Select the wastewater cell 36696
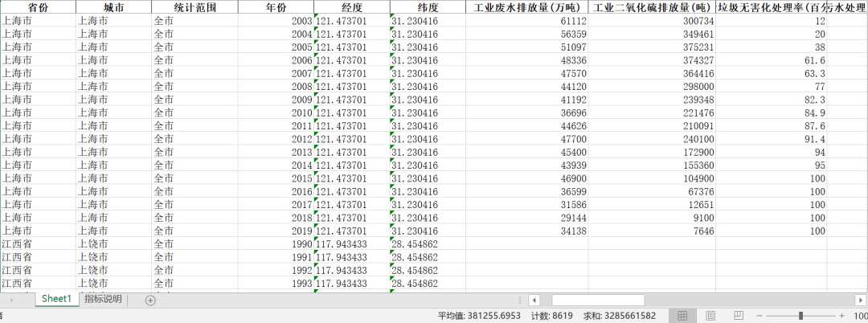The image size is (868, 323). [x=526, y=112]
